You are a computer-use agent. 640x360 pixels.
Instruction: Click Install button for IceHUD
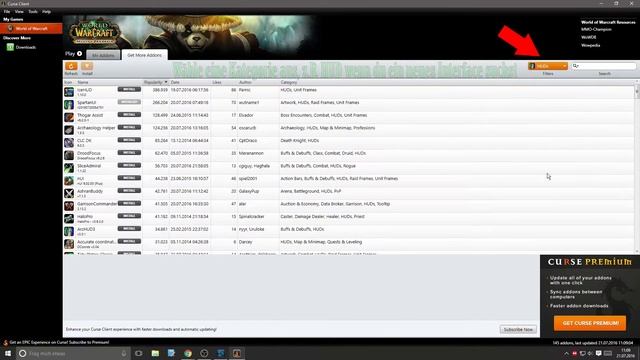pos(129,89)
